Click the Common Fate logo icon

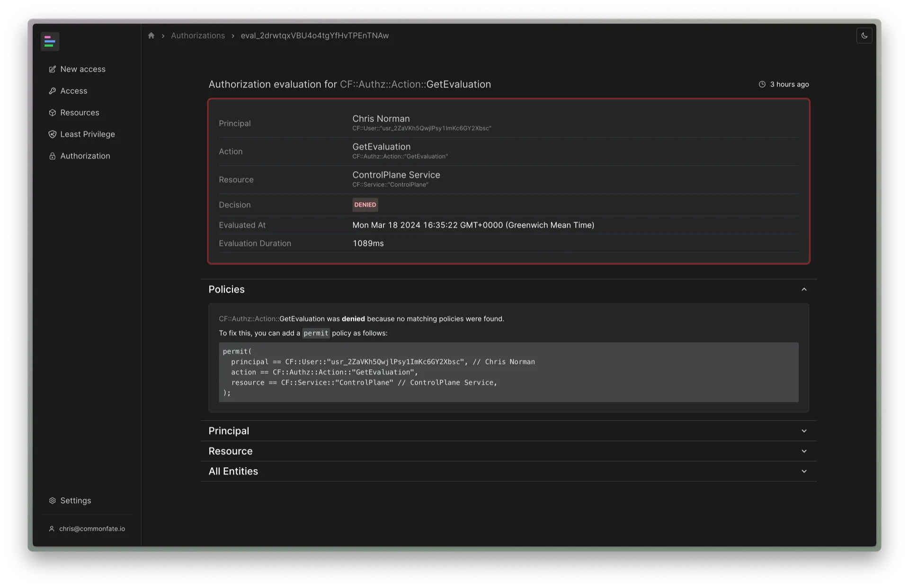pyautogui.click(x=50, y=42)
